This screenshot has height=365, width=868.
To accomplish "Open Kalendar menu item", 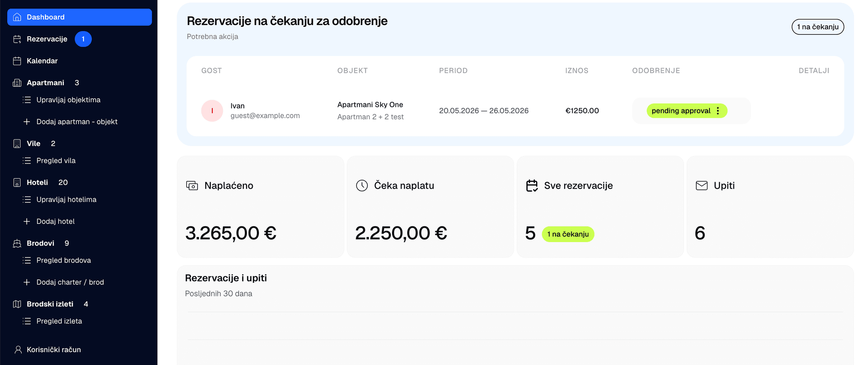I will pyautogui.click(x=42, y=61).
